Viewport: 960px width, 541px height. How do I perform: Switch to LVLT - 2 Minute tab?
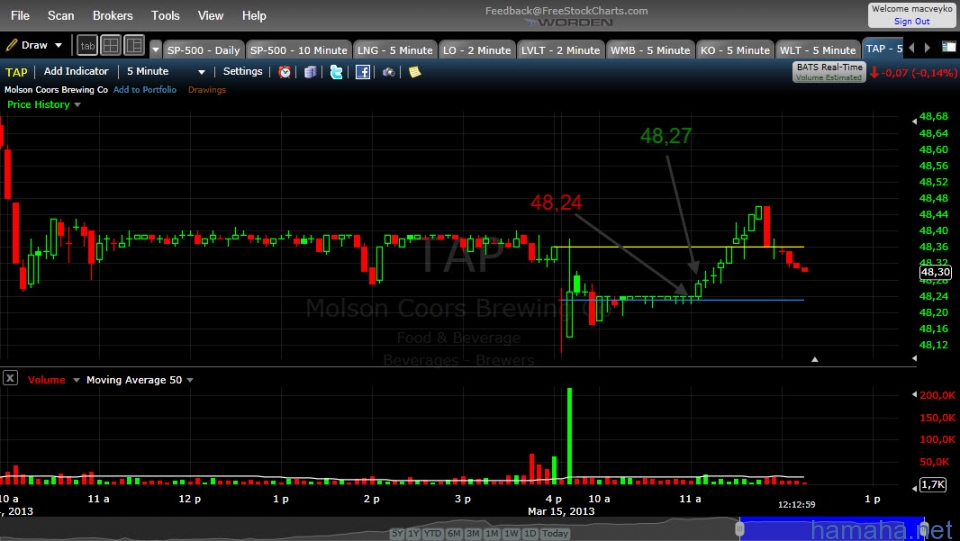tap(560, 50)
